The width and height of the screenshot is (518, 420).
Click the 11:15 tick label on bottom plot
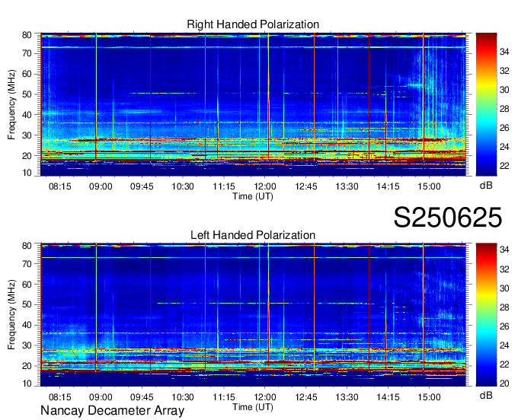click(x=224, y=397)
